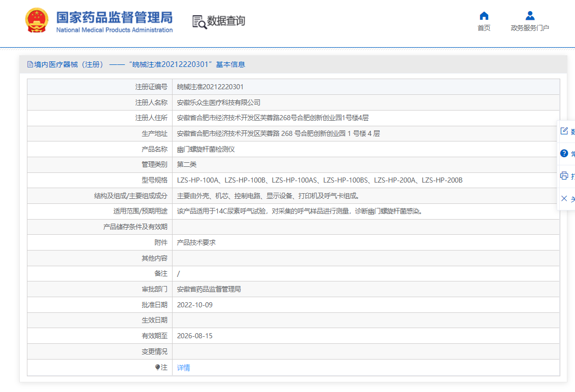Click the 审批部门 row label
The image size is (575, 392).
tap(154, 290)
